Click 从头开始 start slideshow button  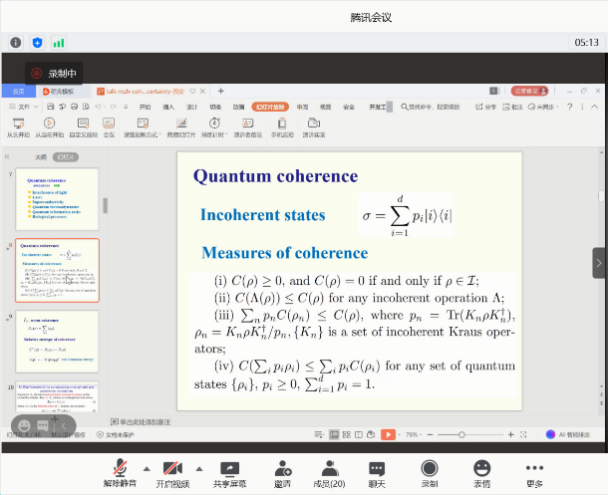pyautogui.click(x=18, y=126)
